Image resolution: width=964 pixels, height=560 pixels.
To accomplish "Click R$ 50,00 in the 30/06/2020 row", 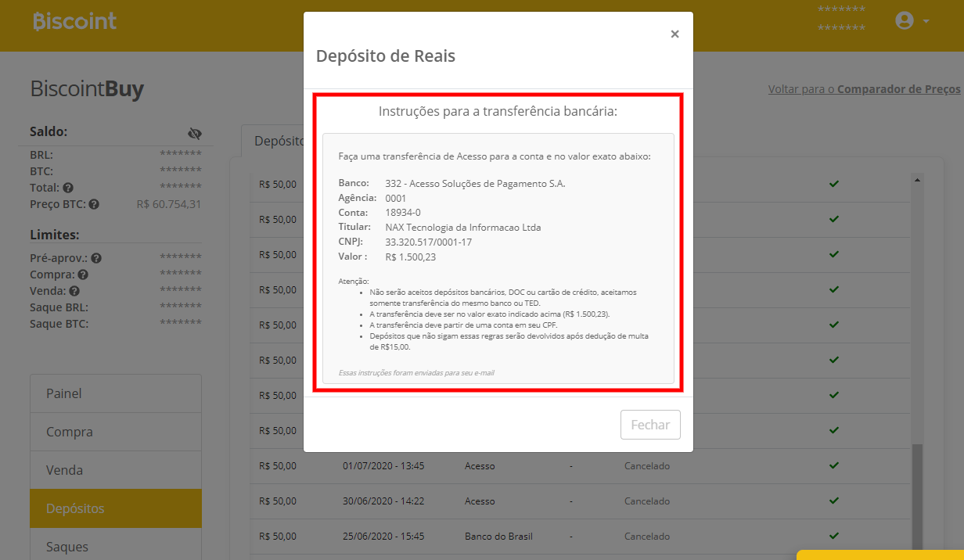I will (x=278, y=501).
